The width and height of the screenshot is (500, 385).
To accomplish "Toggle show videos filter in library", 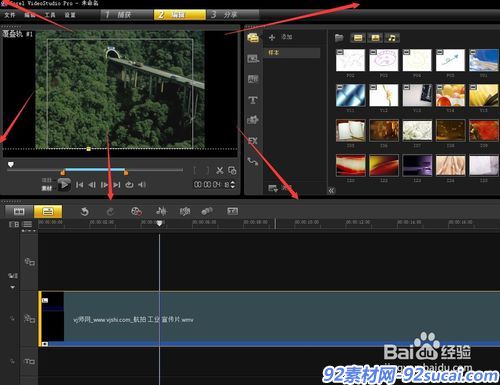I will 358,38.
